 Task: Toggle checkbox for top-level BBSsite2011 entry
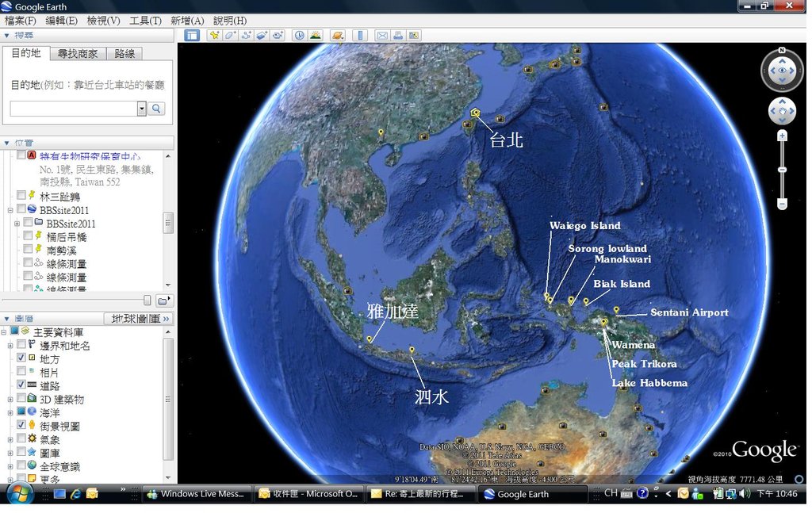(x=21, y=209)
